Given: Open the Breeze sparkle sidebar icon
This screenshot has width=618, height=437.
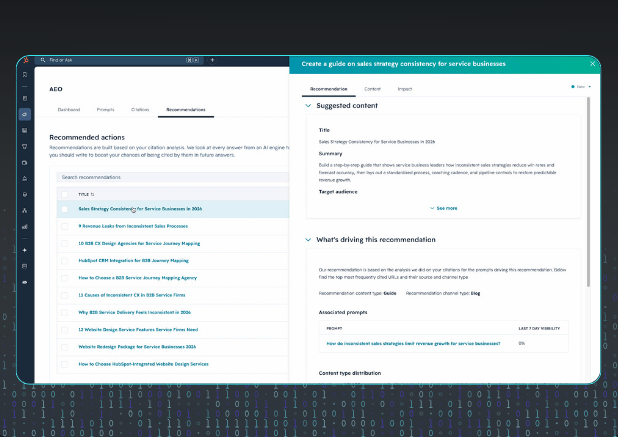Looking at the screenshot, I should click(25, 250).
